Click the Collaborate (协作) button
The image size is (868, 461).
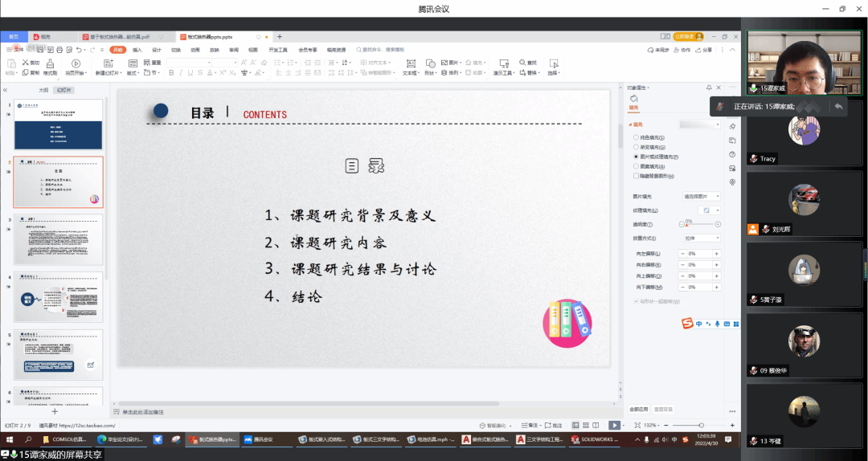[679, 50]
